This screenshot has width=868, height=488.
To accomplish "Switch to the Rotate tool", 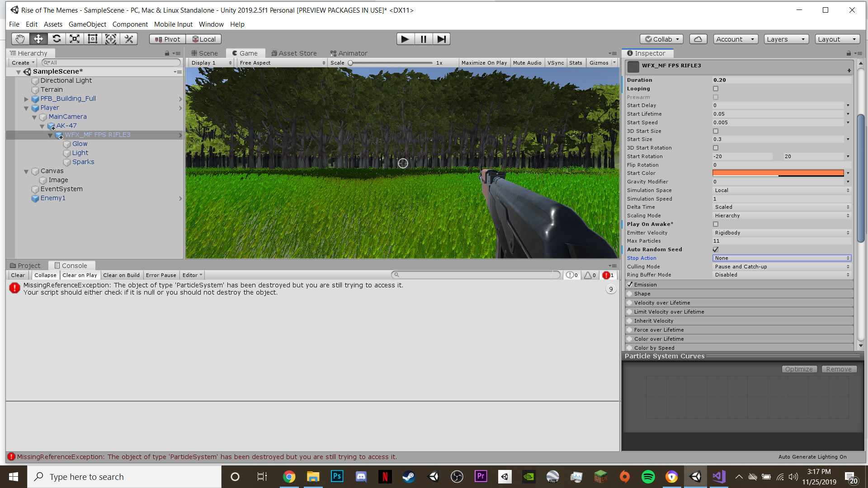I will click(57, 39).
